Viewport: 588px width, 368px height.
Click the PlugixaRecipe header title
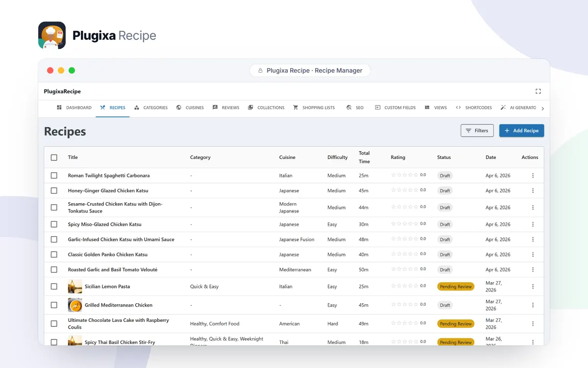62,91
